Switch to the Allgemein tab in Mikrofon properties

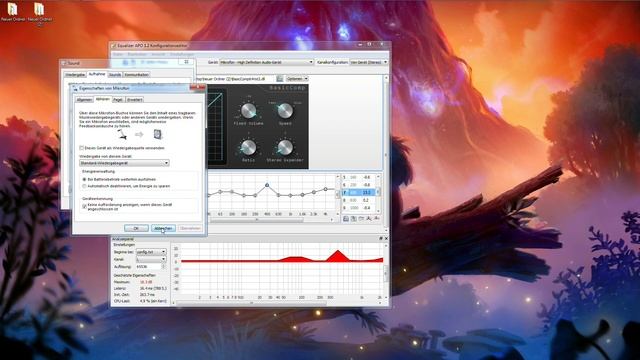tap(84, 100)
